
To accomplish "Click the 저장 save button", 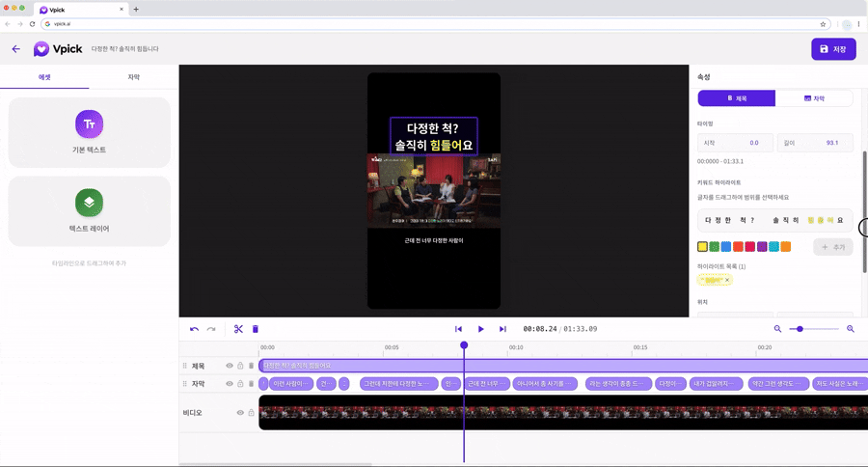I will pos(833,49).
